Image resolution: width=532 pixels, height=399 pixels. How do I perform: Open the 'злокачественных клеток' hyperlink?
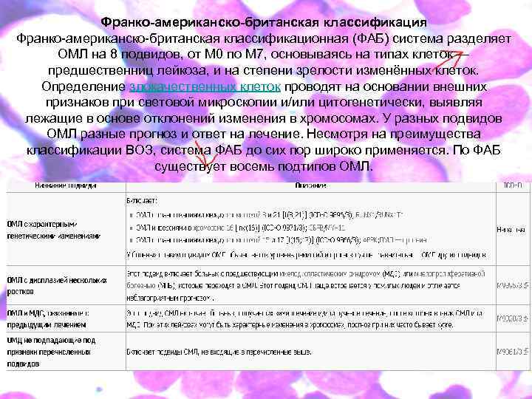coord(205,86)
